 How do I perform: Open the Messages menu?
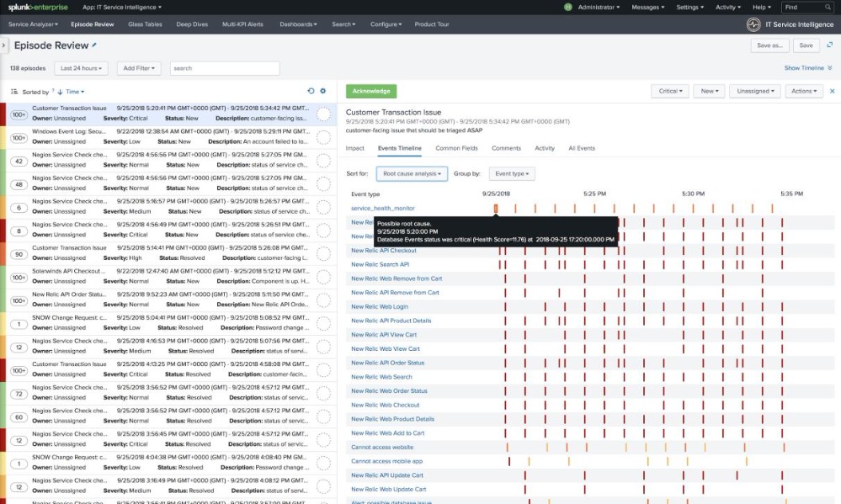[x=648, y=8]
